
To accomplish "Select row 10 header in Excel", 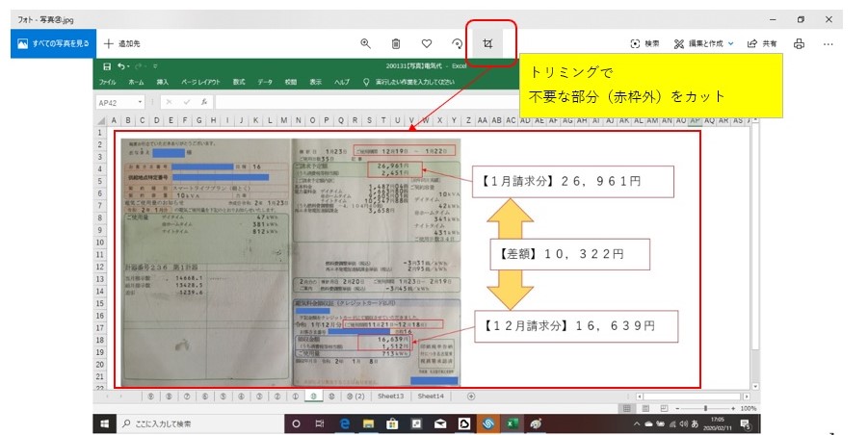I will [x=100, y=243].
